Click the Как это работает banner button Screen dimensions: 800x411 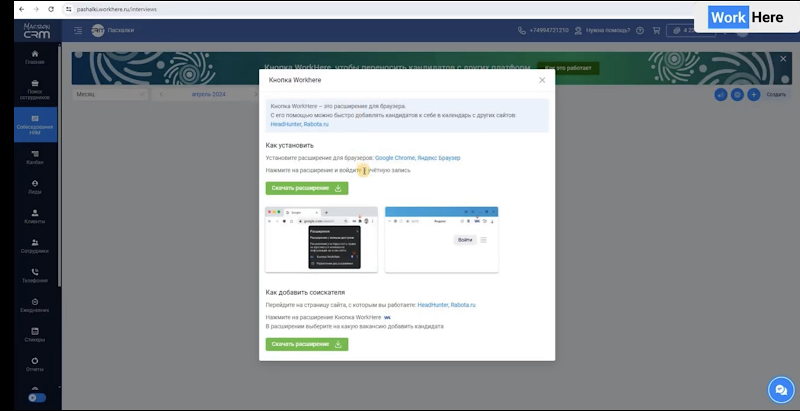pyautogui.click(x=568, y=68)
